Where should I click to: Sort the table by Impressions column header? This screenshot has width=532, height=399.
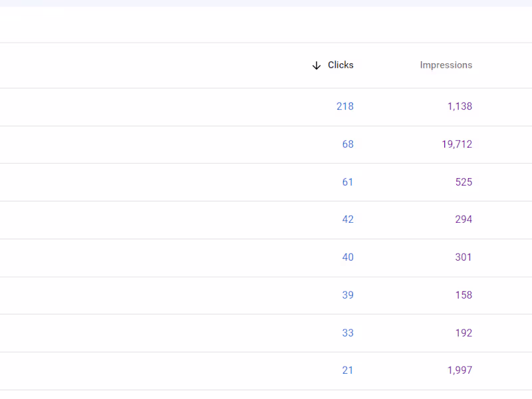[446, 65]
